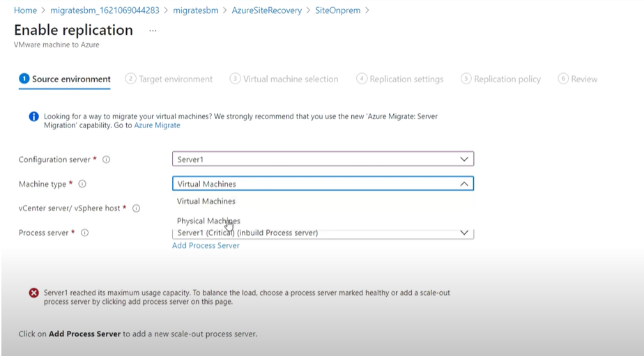Click the Machine type combo box field
The width and height of the screenshot is (644, 356).
coord(323,183)
